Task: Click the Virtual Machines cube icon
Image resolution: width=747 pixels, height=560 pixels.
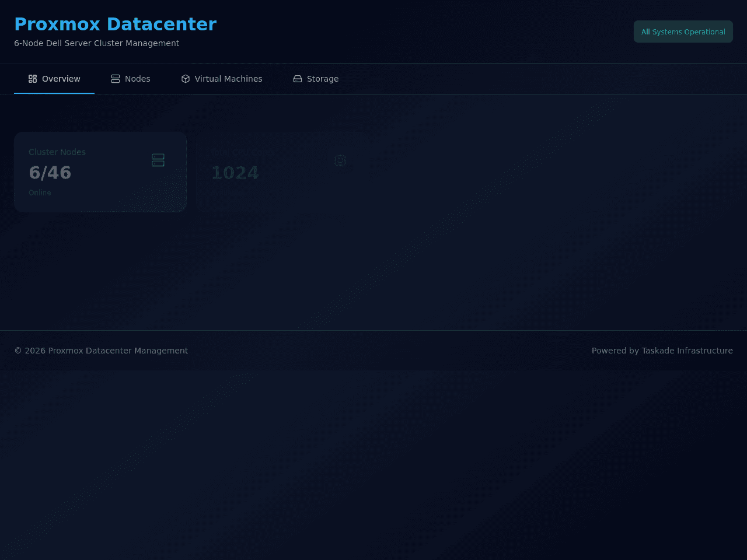Action: (186, 79)
